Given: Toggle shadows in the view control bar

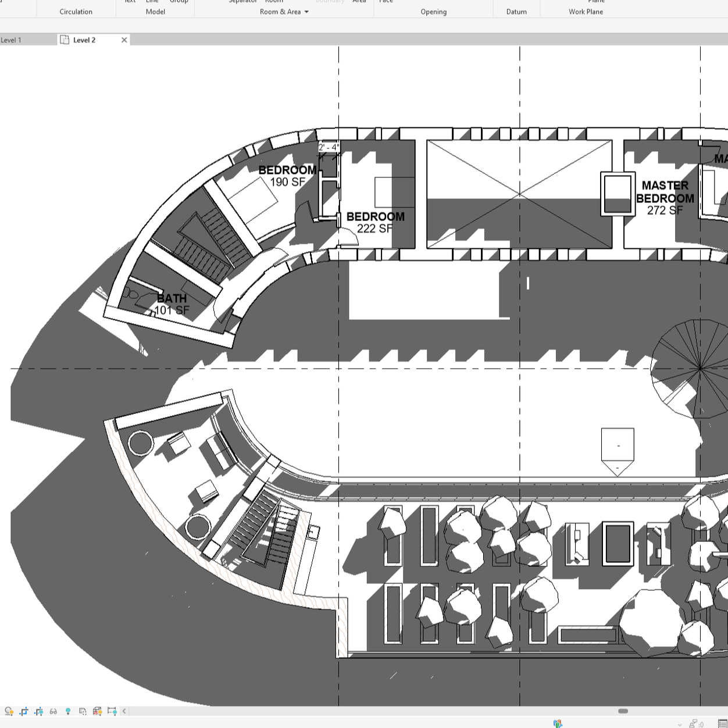Looking at the screenshot, I should [x=9, y=711].
